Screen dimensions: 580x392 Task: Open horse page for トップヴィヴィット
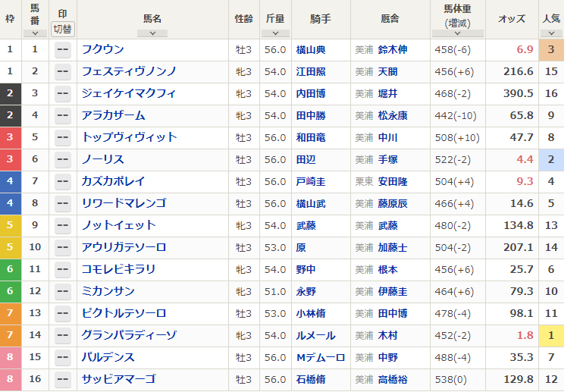coord(129,138)
